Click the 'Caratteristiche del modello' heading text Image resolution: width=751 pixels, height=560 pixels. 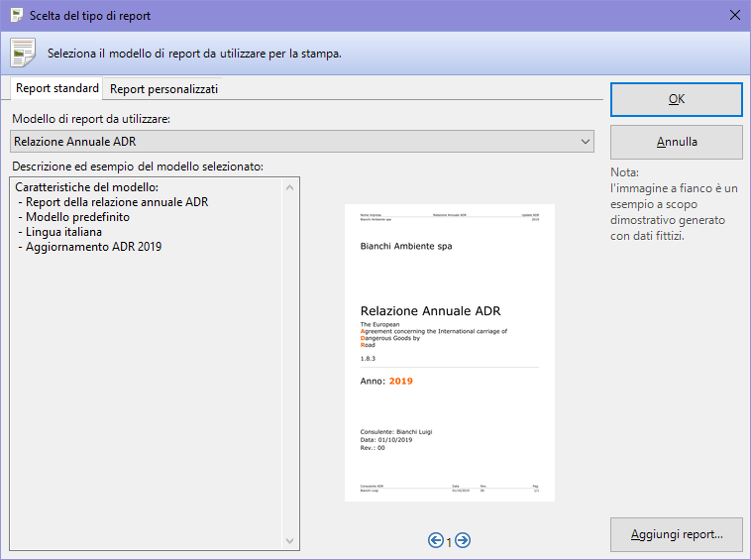click(x=87, y=187)
